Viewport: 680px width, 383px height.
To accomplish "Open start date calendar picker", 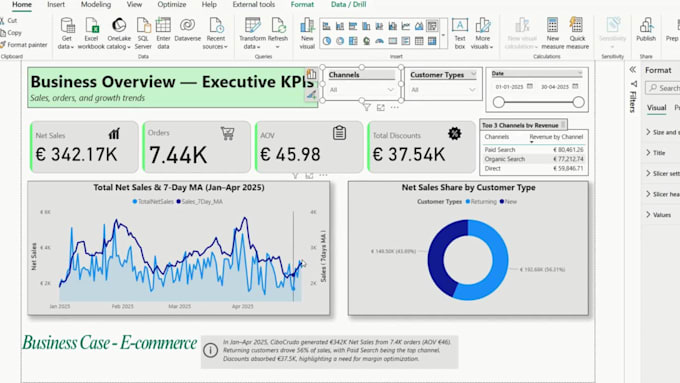I will point(530,86).
